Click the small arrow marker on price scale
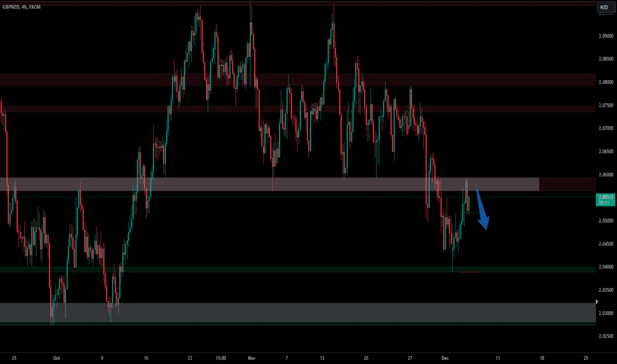 pyautogui.click(x=597, y=302)
